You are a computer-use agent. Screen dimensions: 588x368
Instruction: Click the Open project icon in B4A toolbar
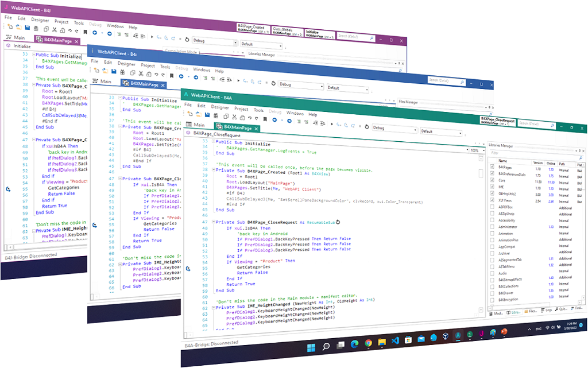[x=198, y=114]
